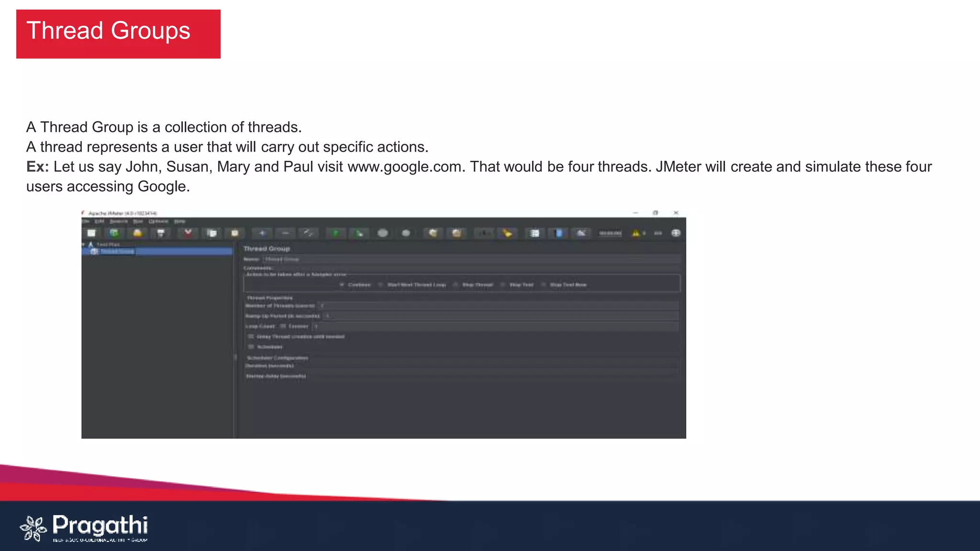
Task: Click the Reset Search broom icon
Action: (x=507, y=233)
